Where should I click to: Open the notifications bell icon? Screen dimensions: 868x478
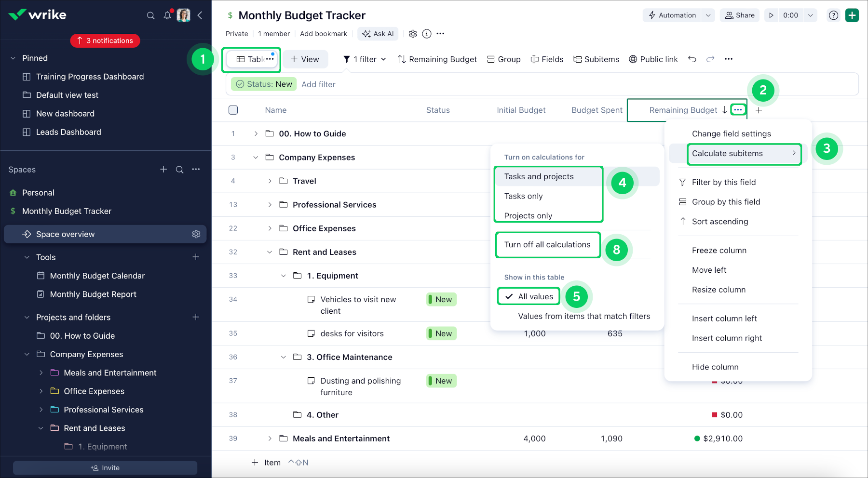167,15
